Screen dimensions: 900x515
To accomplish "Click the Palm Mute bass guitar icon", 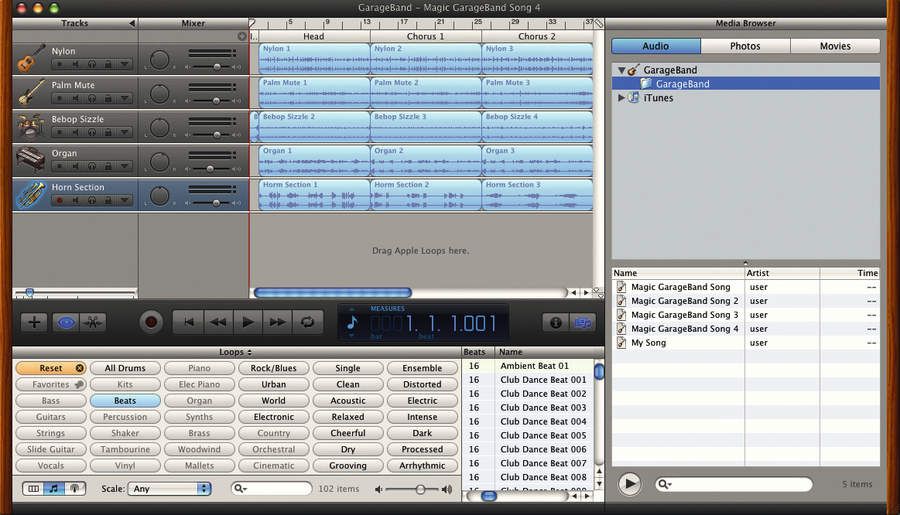I will (30, 92).
